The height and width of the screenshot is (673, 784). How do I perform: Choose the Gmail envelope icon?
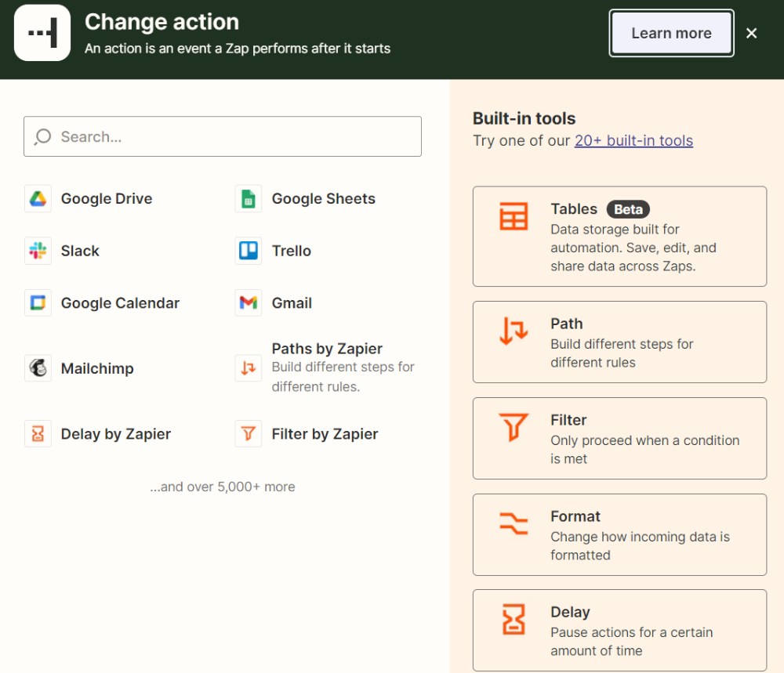(x=249, y=303)
